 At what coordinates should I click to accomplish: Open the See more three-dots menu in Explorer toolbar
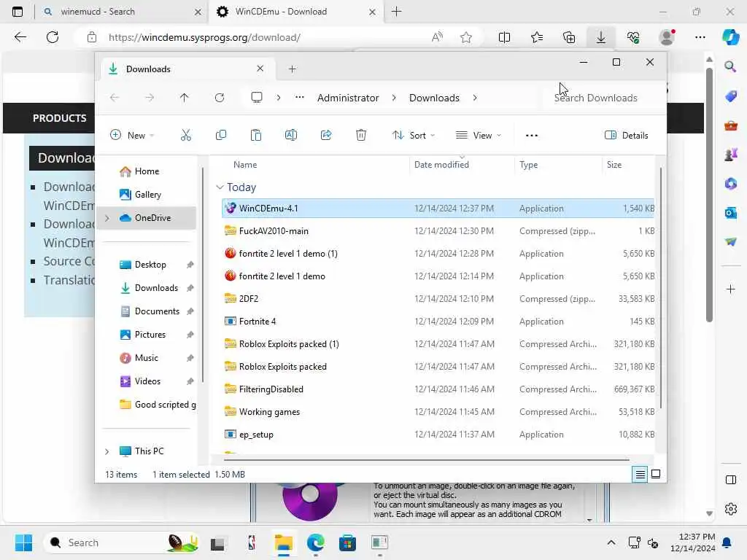[x=532, y=135]
